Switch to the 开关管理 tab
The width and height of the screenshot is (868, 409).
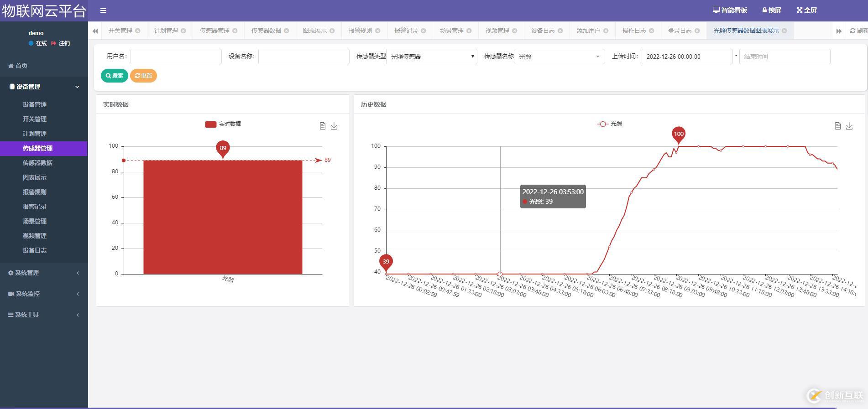pyautogui.click(x=120, y=31)
